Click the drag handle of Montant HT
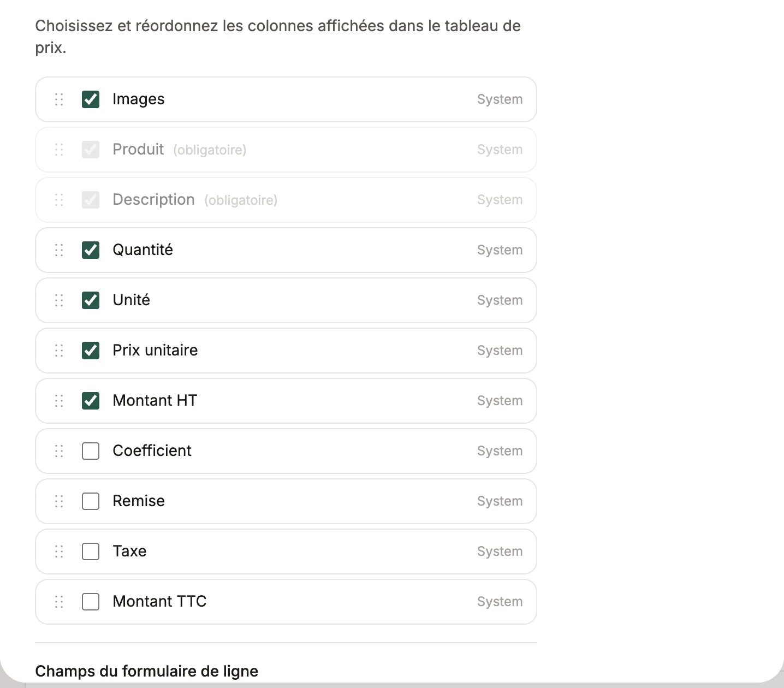Image resolution: width=784 pixels, height=688 pixels. pyautogui.click(x=59, y=401)
